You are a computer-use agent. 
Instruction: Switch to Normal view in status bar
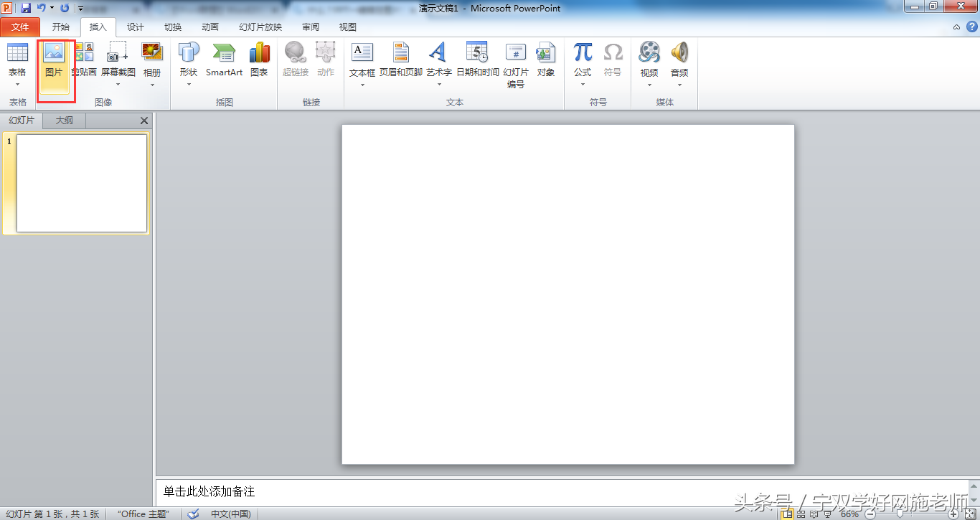tap(788, 514)
